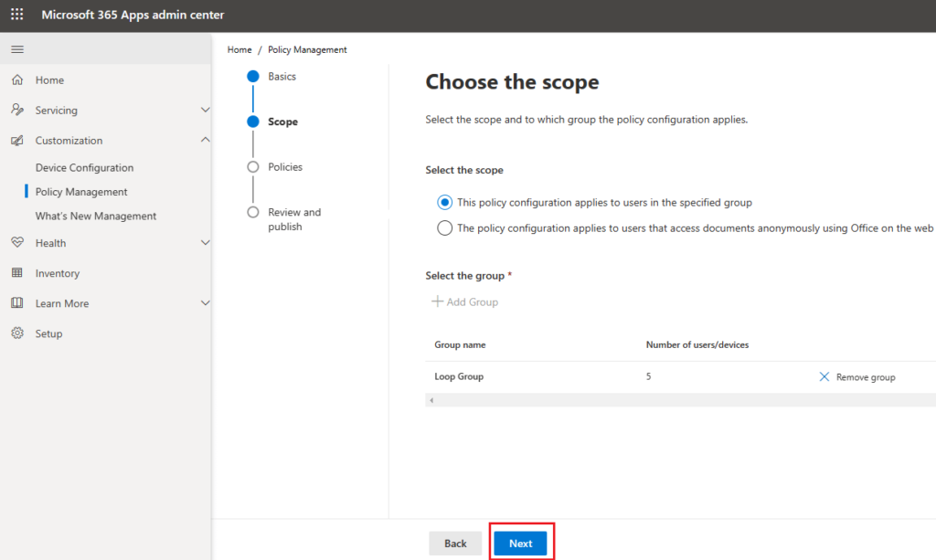Click the Servicing label in sidebar
The image size is (936, 560).
click(56, 111)
